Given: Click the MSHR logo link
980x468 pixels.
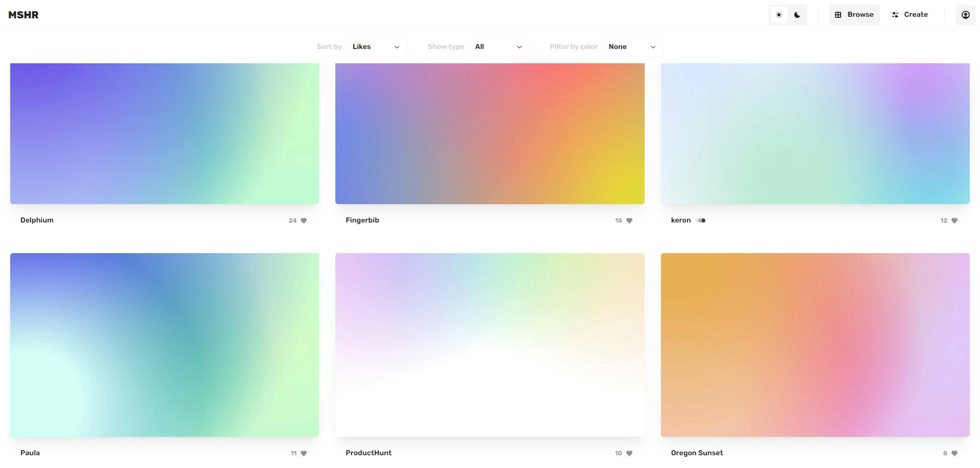Looking at the screenshot, I should click(x=23, y=15).
